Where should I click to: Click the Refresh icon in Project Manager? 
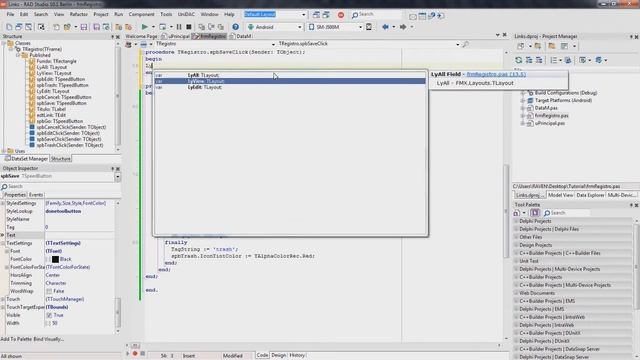point(518,60)
